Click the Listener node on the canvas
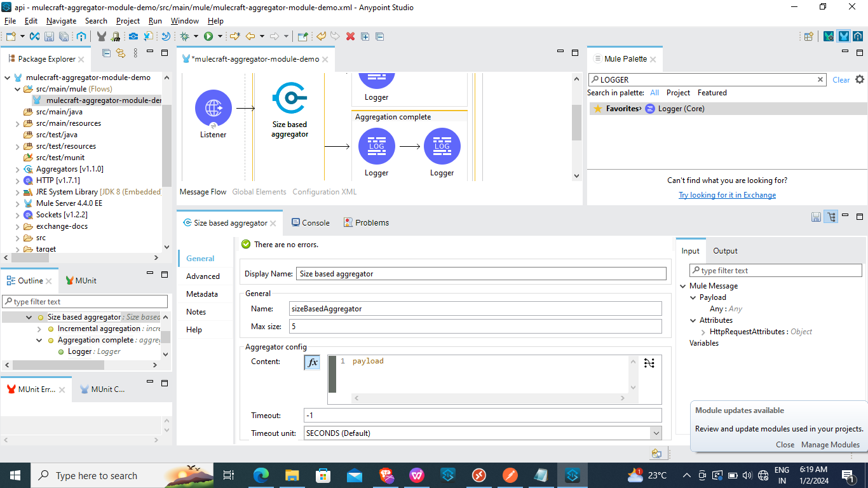 pyautogui.click(x=214, y=109)
